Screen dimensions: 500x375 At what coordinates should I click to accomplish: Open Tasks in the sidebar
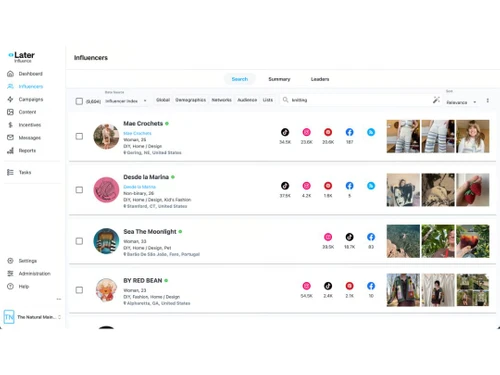(x=19, y=172)
